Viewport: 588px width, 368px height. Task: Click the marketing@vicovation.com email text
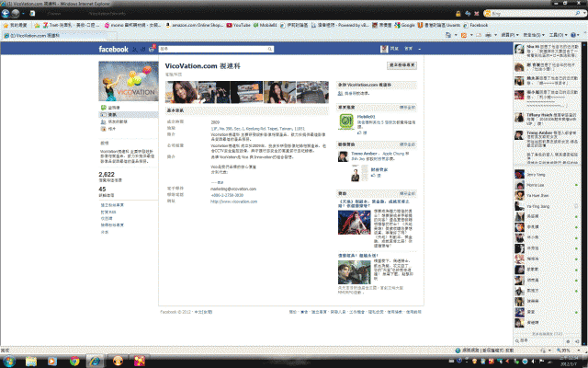(233, 189)
